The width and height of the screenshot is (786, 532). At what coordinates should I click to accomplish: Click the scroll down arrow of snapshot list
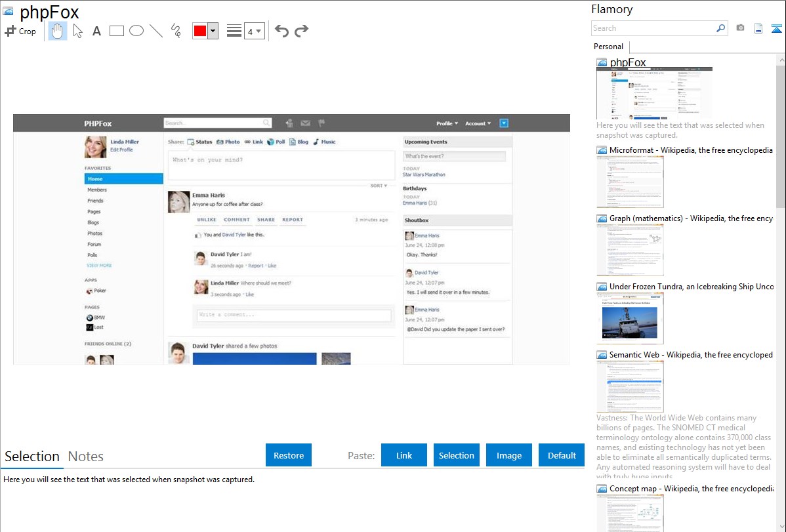pos(781,527)
